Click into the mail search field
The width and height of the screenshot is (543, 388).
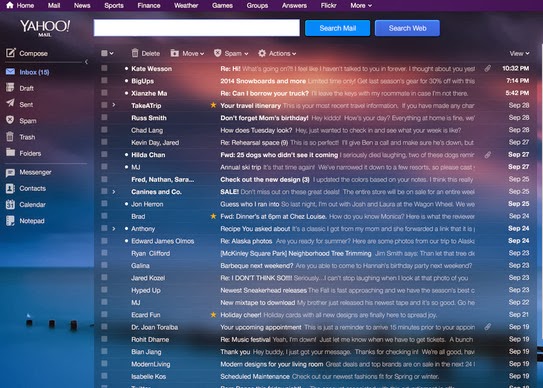point(196,28)
